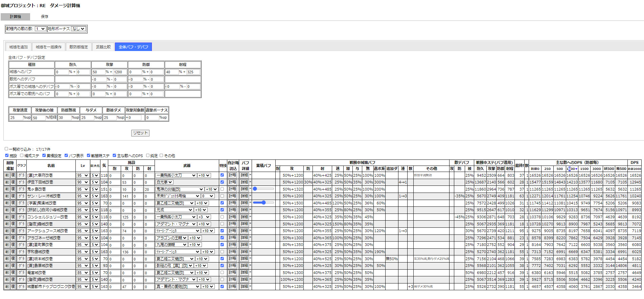Click 計略 button for サン・レーオ城改壱
The width and height of the screenshot is (644, 299).
pyautogui.click(x=232, y=196)
